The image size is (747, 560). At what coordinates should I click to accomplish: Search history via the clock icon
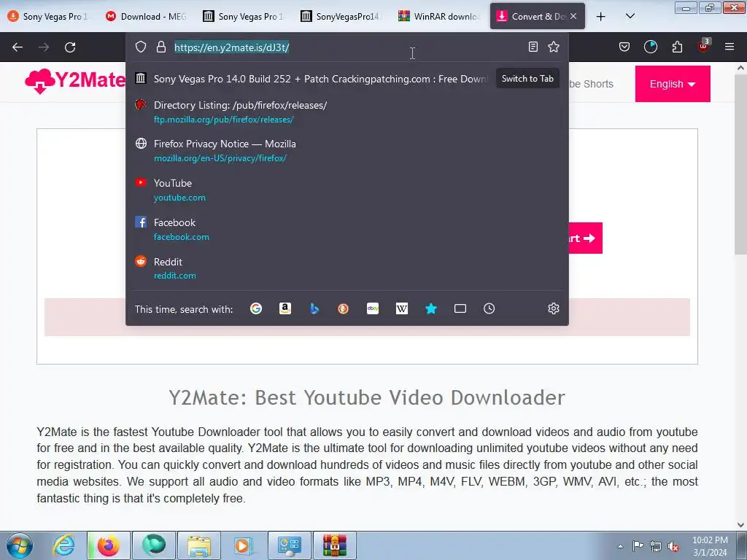pos(489,308)
